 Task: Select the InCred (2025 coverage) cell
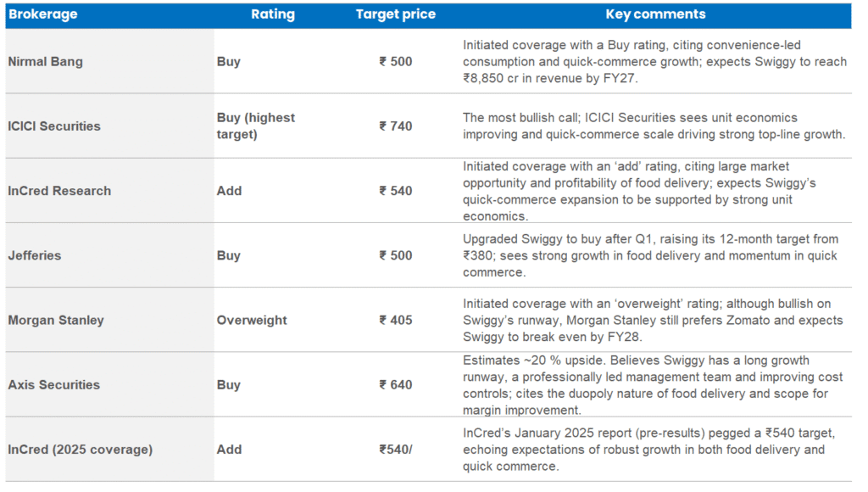tap(81, 450)
